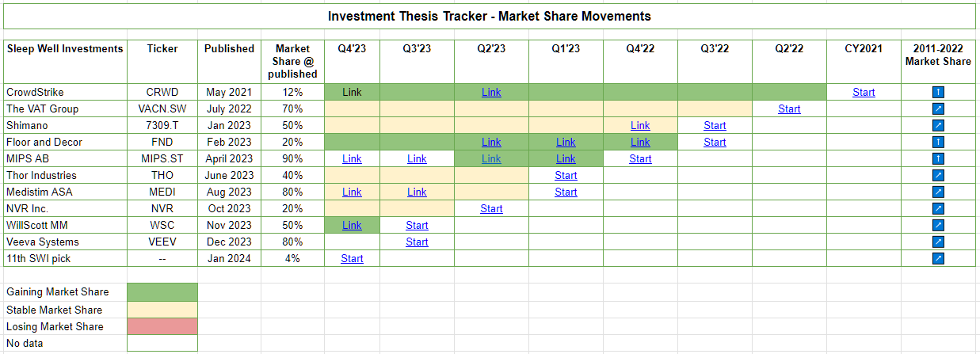The image size is (980, 354).
Task: Open MIPS AB Q3'23 Link
Action: pos(417,158)
